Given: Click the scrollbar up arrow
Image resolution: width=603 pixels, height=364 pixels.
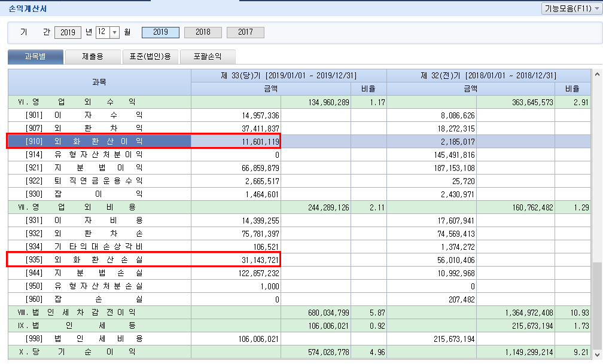Looking at the screenshot, I should [x=596, y=75].
